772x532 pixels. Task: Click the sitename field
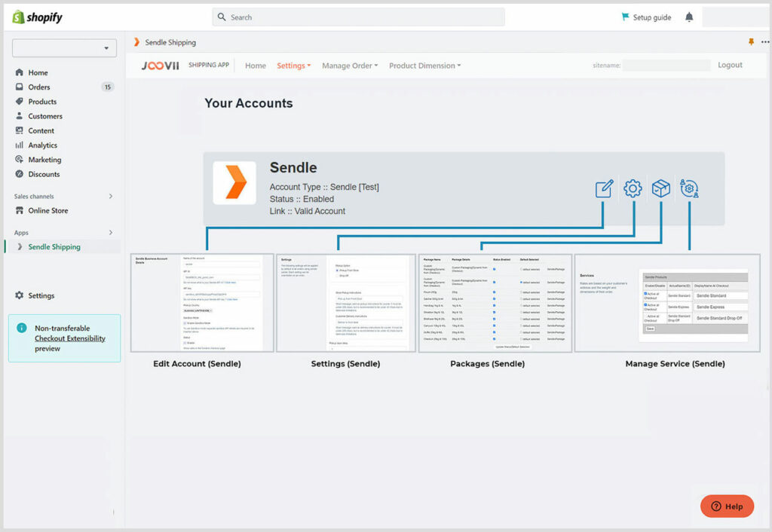pyautogui.click(x=666, y=66)
